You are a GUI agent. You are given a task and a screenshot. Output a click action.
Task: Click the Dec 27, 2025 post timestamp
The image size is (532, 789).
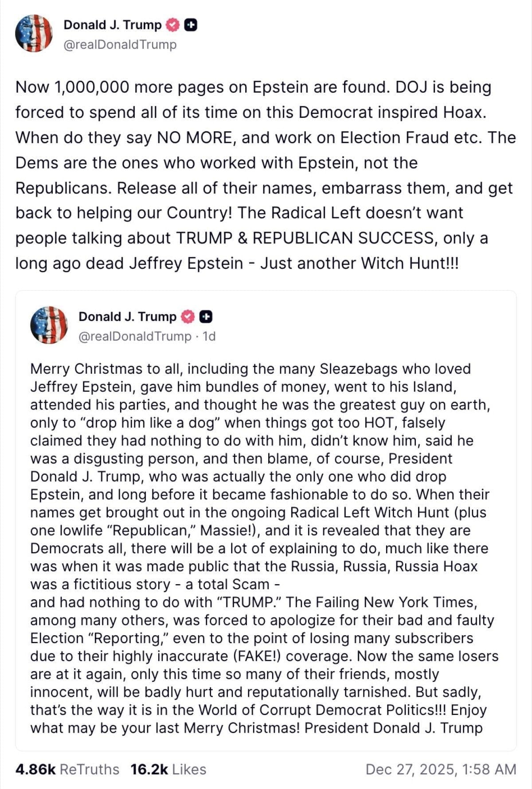(x=441, y=769)
